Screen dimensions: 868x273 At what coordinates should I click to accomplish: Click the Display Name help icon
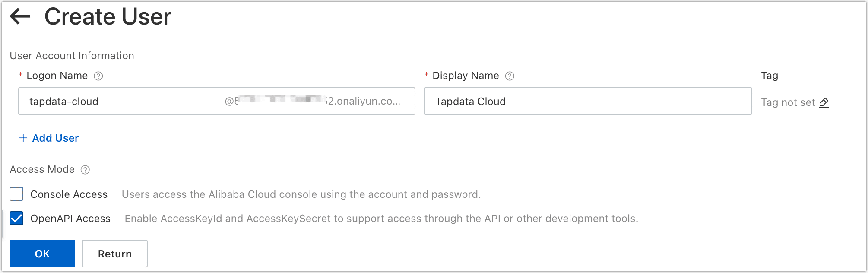coord(510,76)
